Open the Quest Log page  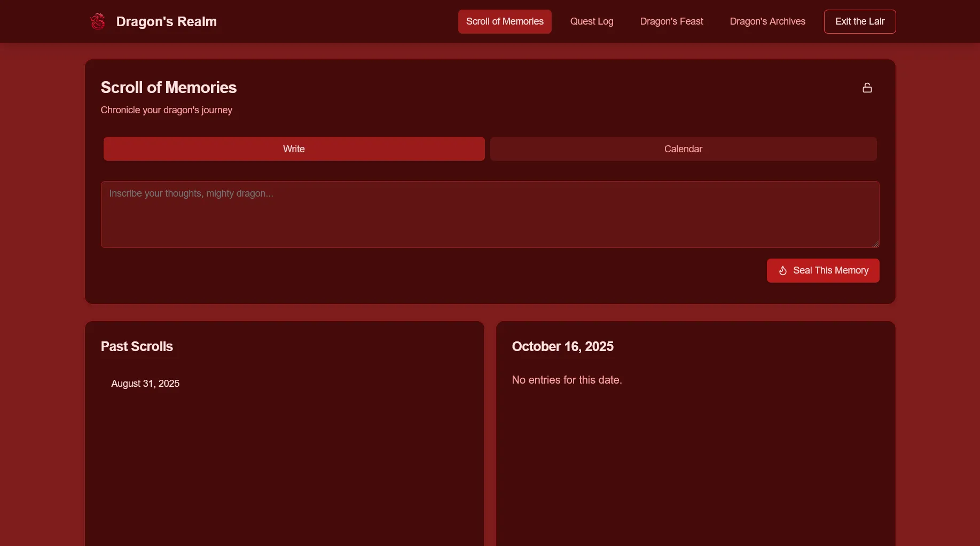591,21
